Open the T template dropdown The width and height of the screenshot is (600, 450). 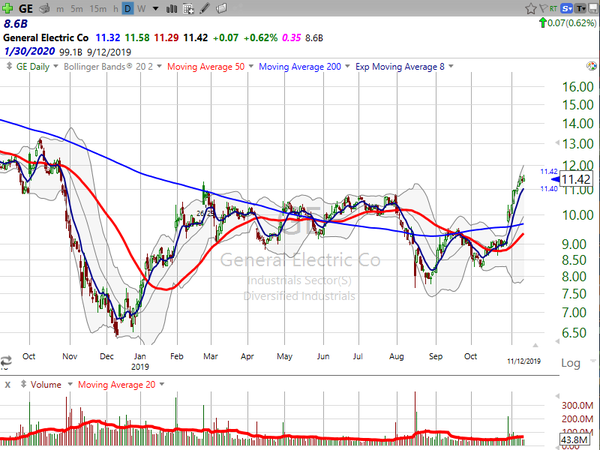pyautogui.click(x=581, y=8)
